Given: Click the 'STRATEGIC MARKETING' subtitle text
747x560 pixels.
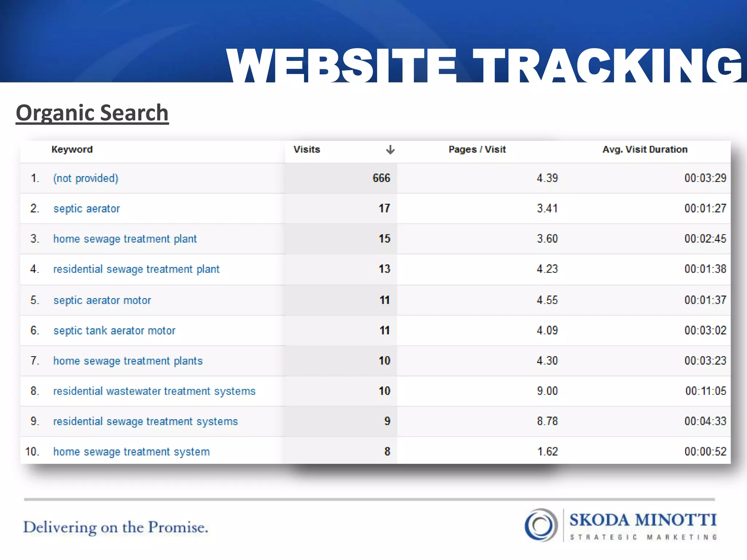Looking at the screenshot, I should 644,537.
